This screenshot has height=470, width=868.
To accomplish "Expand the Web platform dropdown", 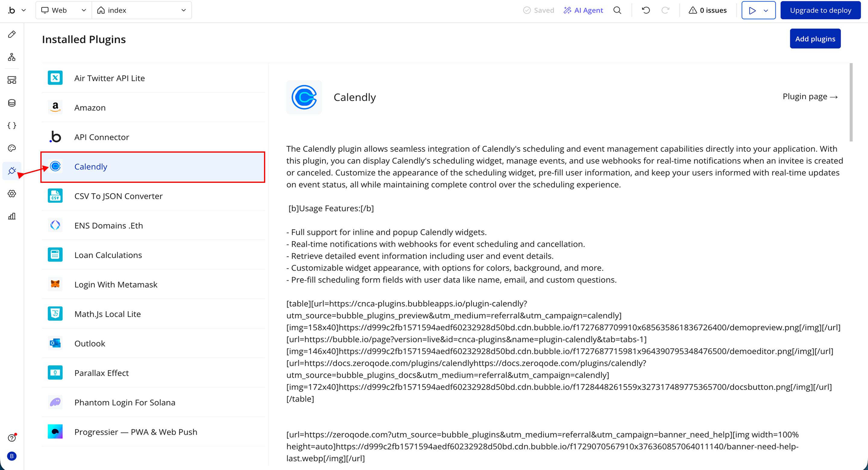I will click(x=64, y=10).
